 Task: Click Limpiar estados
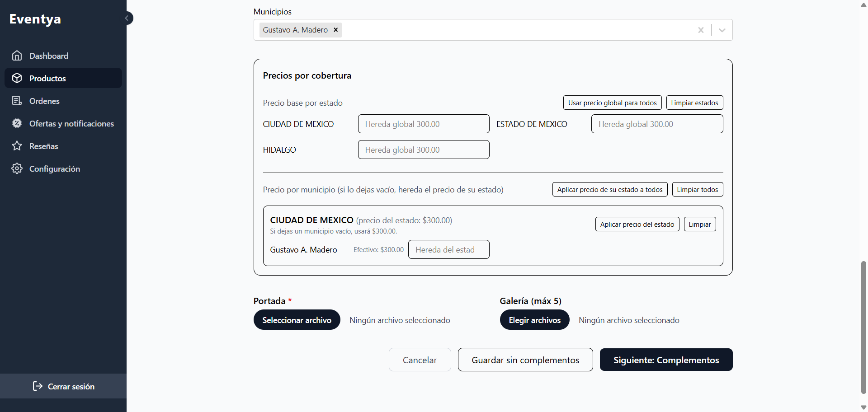pyautogui.click(x=695, y=103)
